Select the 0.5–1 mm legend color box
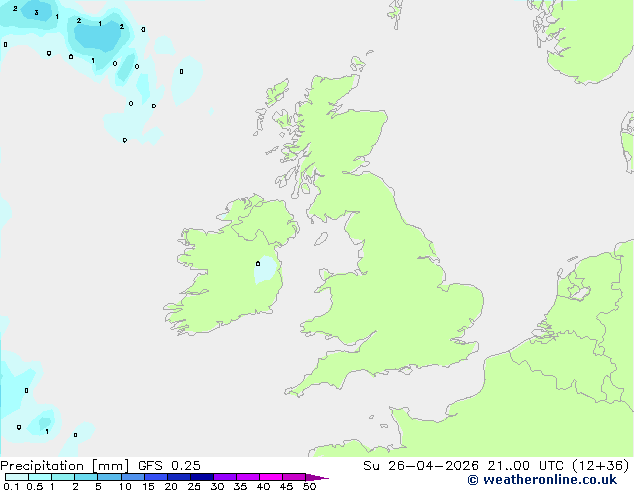 [40, 477]
